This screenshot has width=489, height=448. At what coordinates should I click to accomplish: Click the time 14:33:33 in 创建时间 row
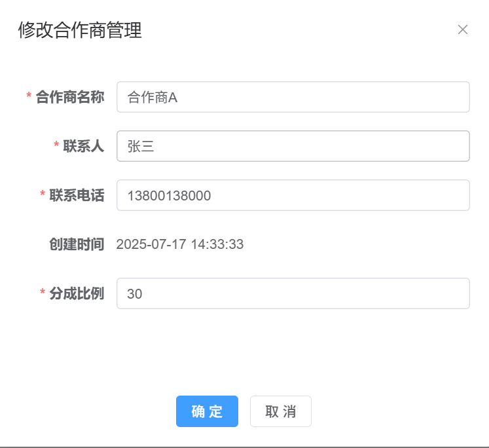pos(218,244)
